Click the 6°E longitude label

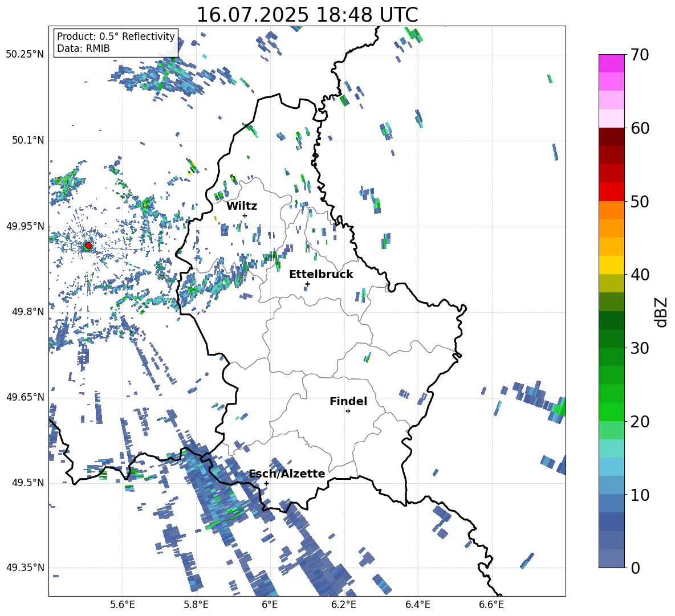(x=270, y=605)
